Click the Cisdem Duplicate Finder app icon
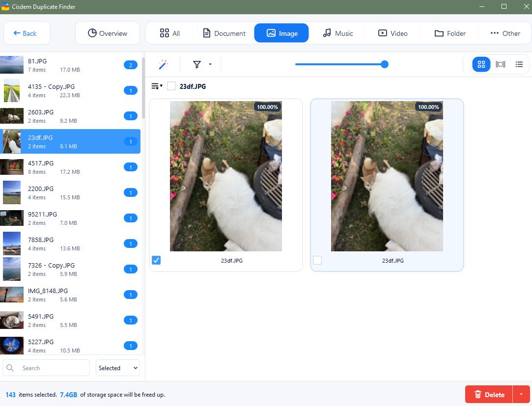 click(x=5, y=6)
